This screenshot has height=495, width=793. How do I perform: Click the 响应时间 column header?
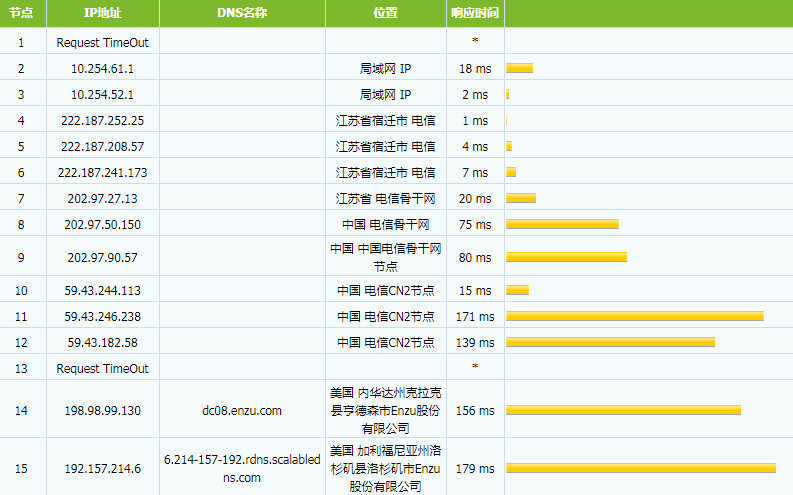tap(475, 13)
